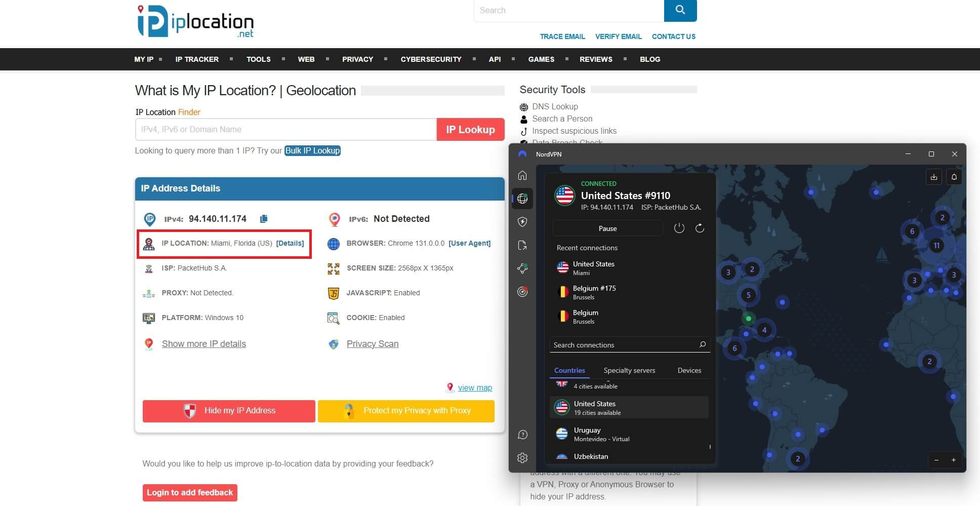Click the blue website search button

pyautogui.click(x=680, y=10)
